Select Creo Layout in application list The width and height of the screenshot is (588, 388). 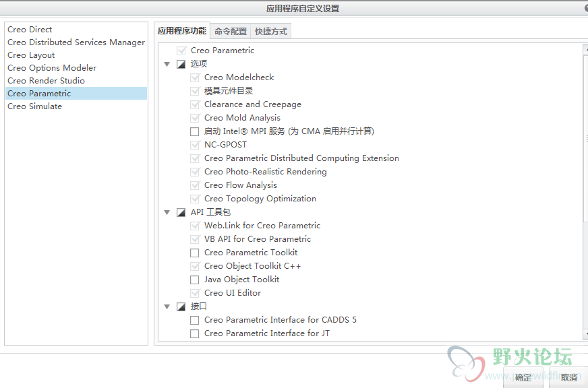coord(76,55)
